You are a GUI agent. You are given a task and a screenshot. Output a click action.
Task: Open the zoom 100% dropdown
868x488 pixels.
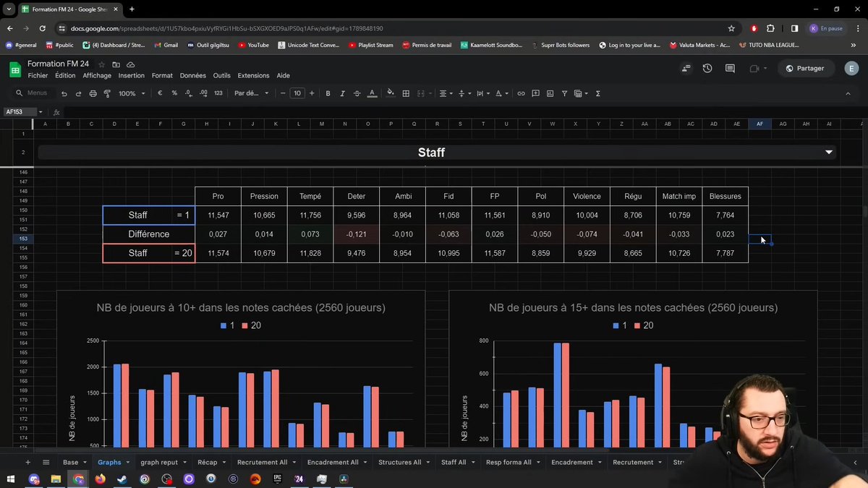(x=132, y=93)
